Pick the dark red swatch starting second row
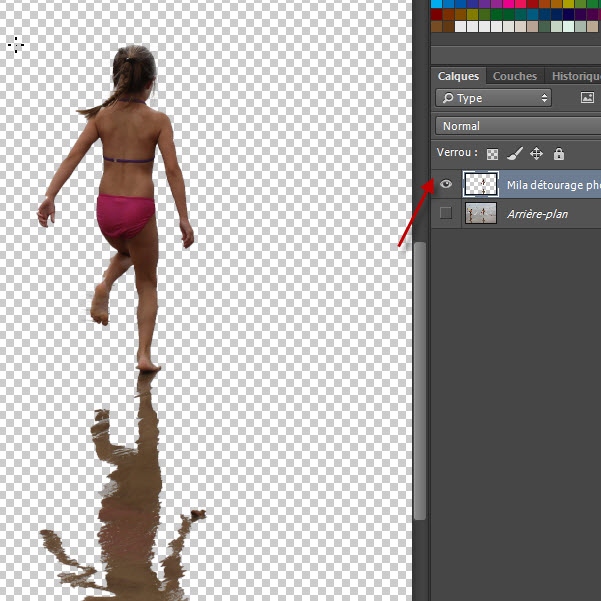601x601 pixels. (x=436, y=15)
